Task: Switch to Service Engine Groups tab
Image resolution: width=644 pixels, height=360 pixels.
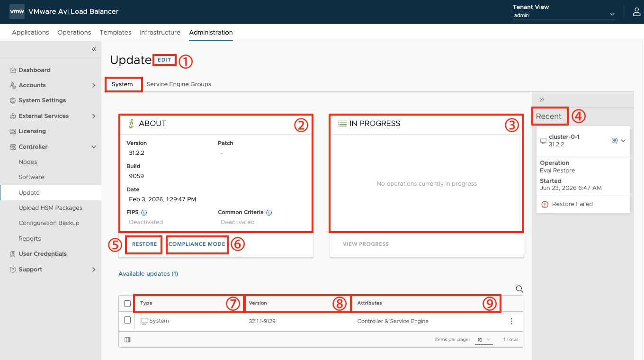Action: point(179,84)
